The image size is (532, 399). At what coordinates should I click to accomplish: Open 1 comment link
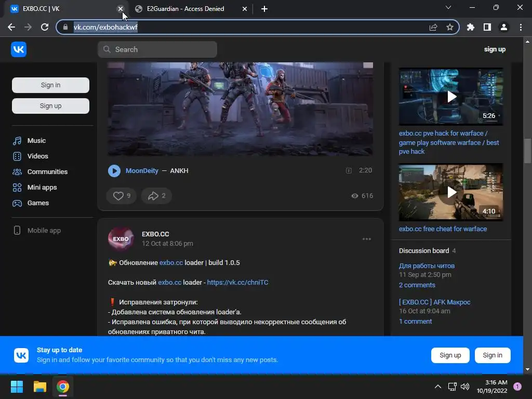coord(415,321)
